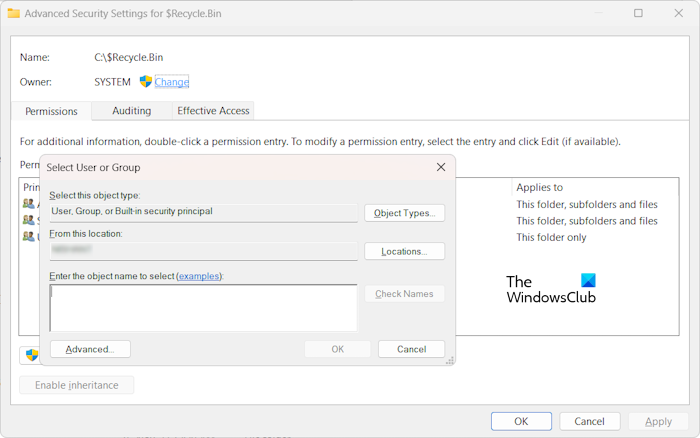The width and height of the screenshot is (700, 438).
Task: Click the Applies to column header
Action: tap(540, 187)
